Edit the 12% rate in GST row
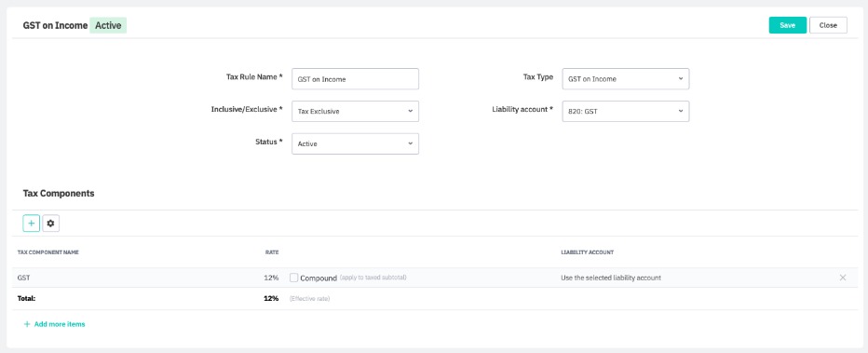 tap(271, 278)
